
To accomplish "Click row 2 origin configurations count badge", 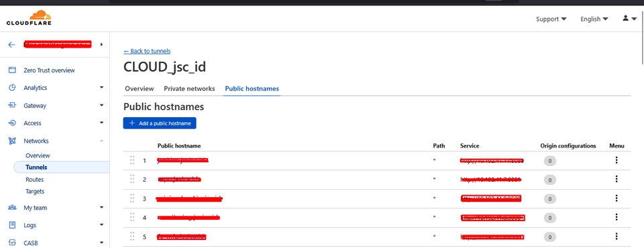I will tap(550, 180).
